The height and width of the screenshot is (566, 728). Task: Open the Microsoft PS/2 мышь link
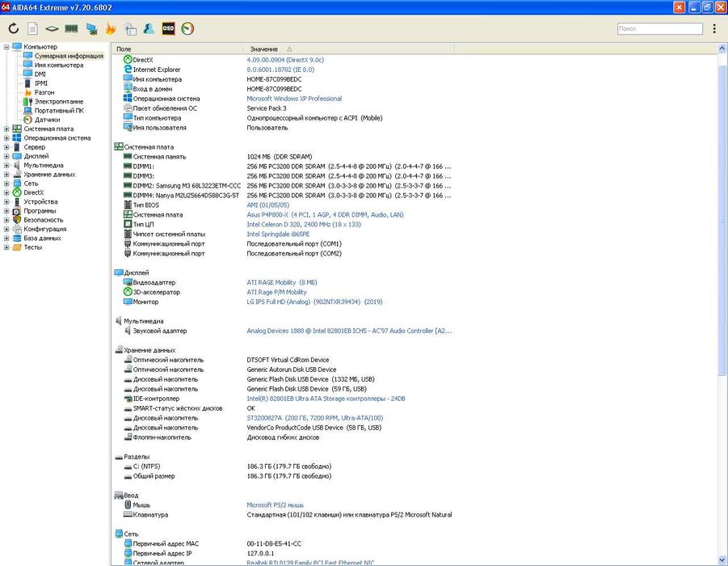(x=275, y=505)
